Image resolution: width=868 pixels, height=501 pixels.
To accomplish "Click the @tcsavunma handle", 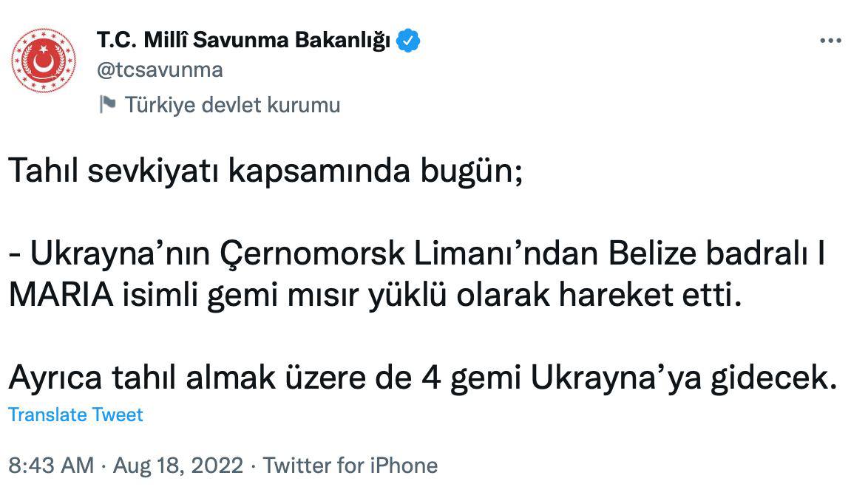I will (x=160, y=69).
